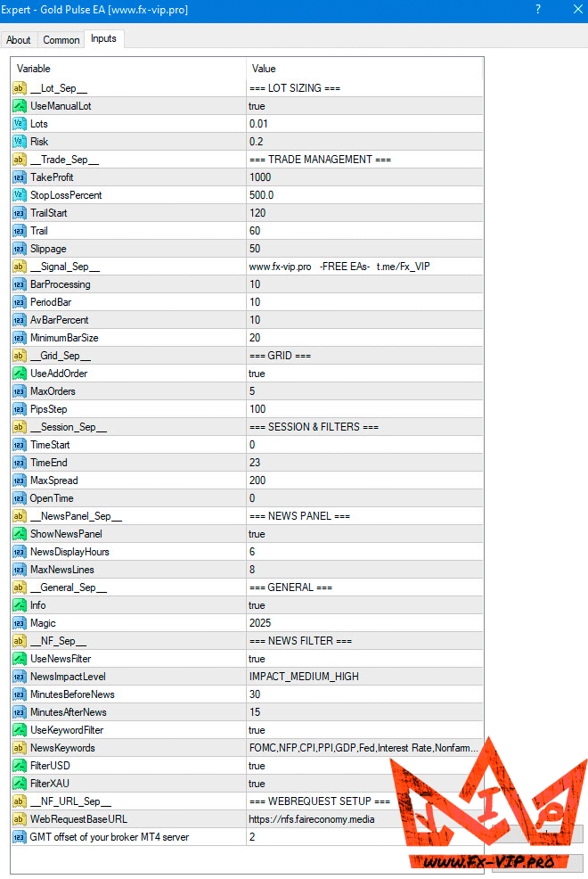The image size is (588, 879).
Task: Click the help question mark button
Action: [537, 10]
